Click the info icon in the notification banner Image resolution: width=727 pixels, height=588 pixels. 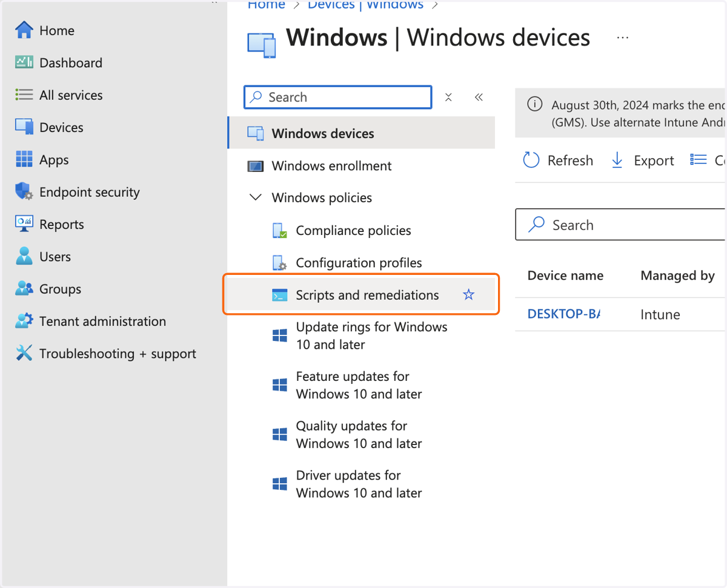click(534, 104)
